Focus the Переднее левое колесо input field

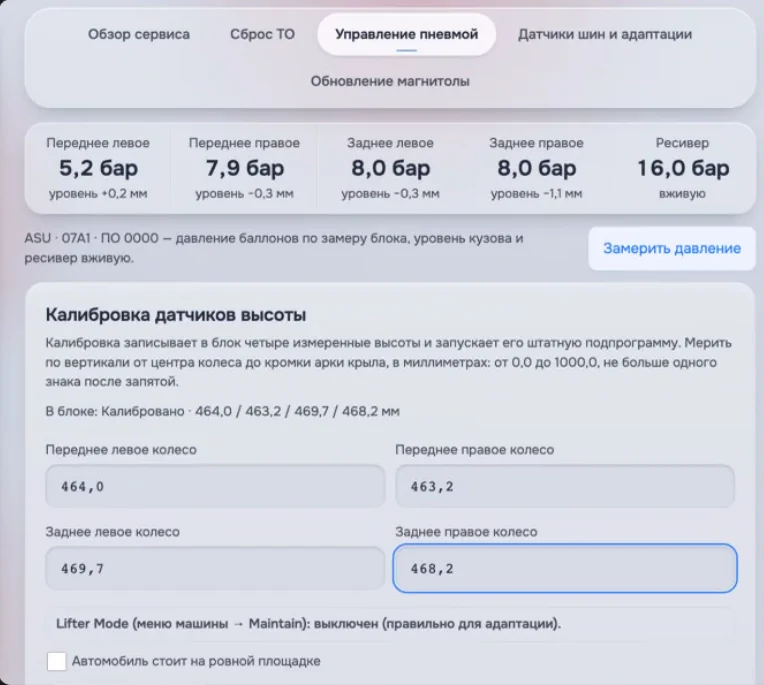pyautogui.click(x=215, y=486)
